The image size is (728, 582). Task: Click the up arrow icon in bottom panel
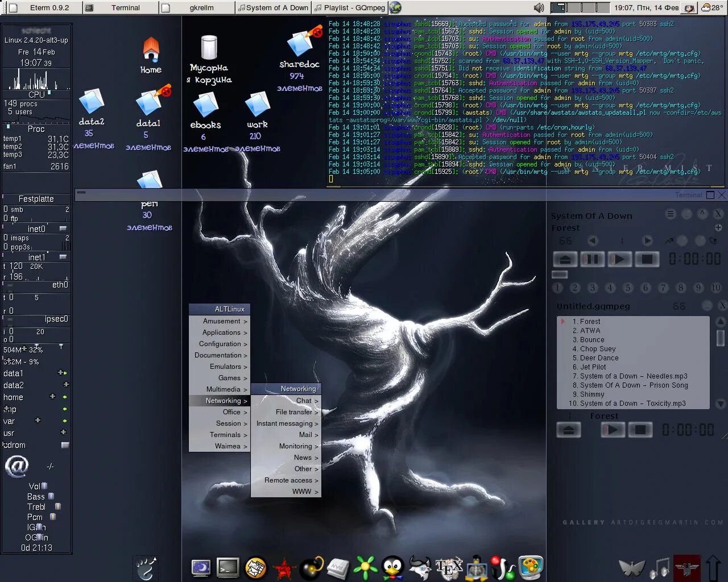tap(714, 567)
